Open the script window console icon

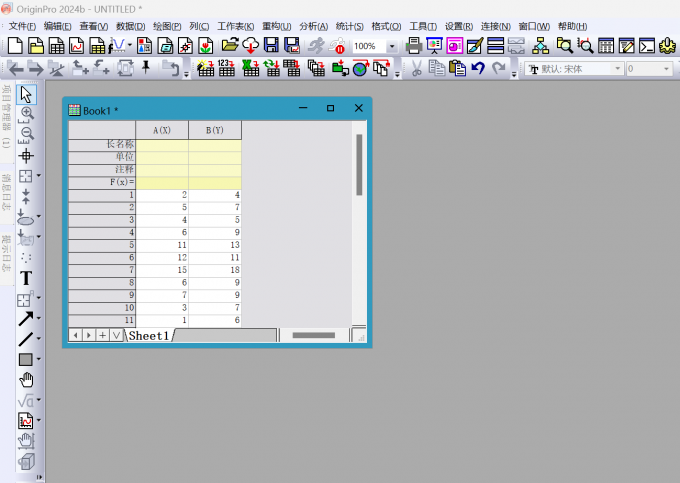pyautogui.click(x=647, y=46)
